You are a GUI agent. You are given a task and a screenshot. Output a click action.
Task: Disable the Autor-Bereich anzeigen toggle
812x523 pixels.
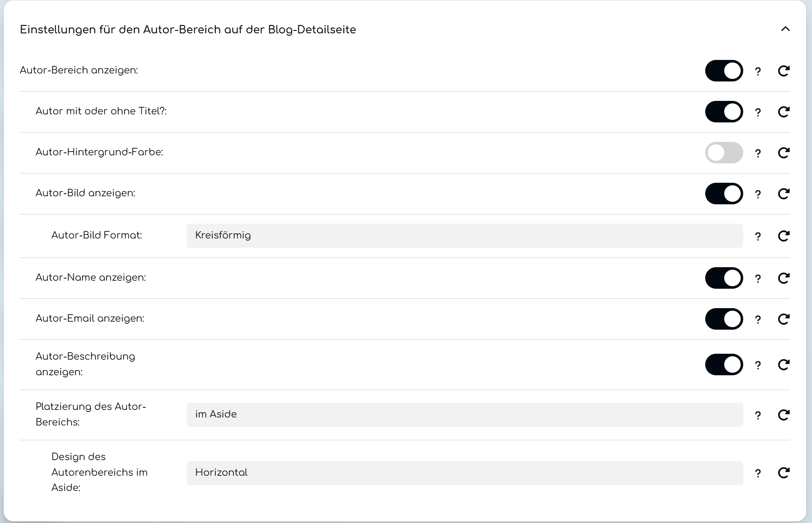click(x=724, y=71)
